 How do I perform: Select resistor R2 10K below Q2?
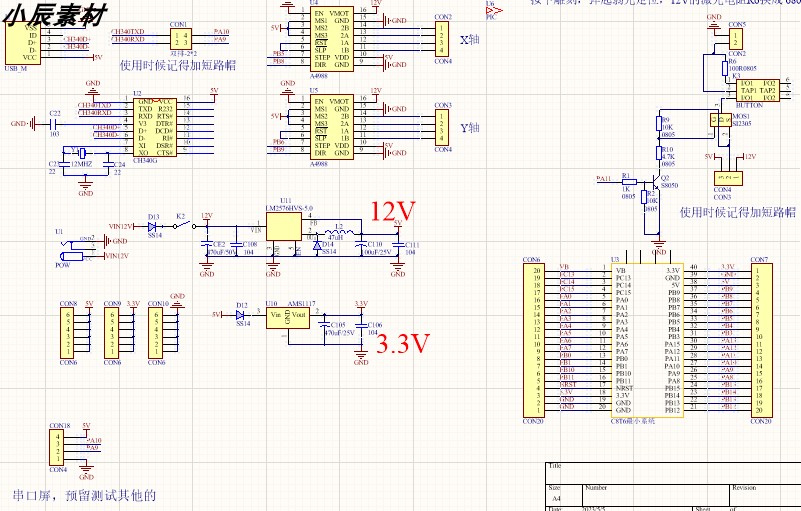[644, 197]
